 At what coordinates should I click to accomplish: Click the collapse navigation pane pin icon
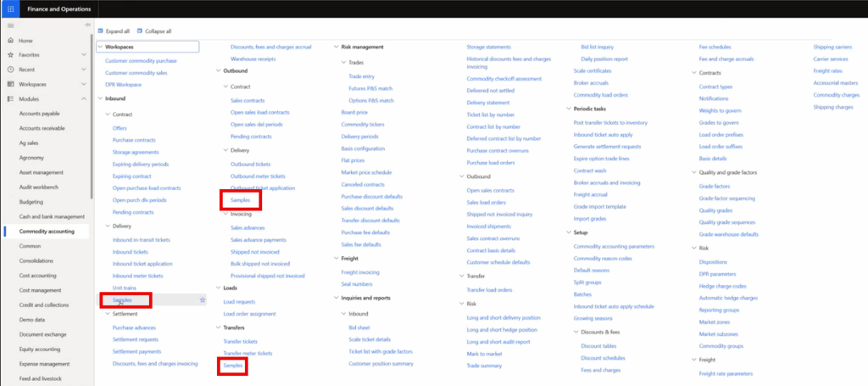pyautogui.click(x=88, y=25)
